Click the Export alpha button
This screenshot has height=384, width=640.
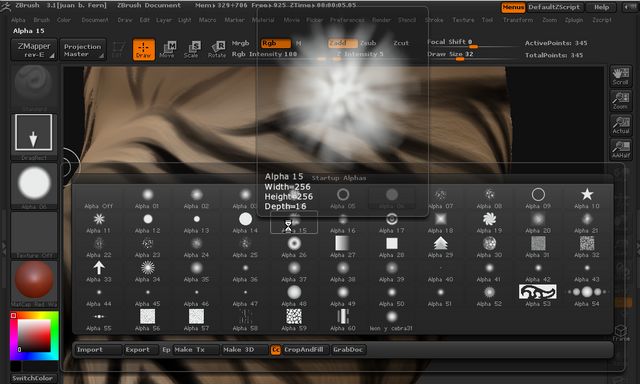tap(141, 350)
